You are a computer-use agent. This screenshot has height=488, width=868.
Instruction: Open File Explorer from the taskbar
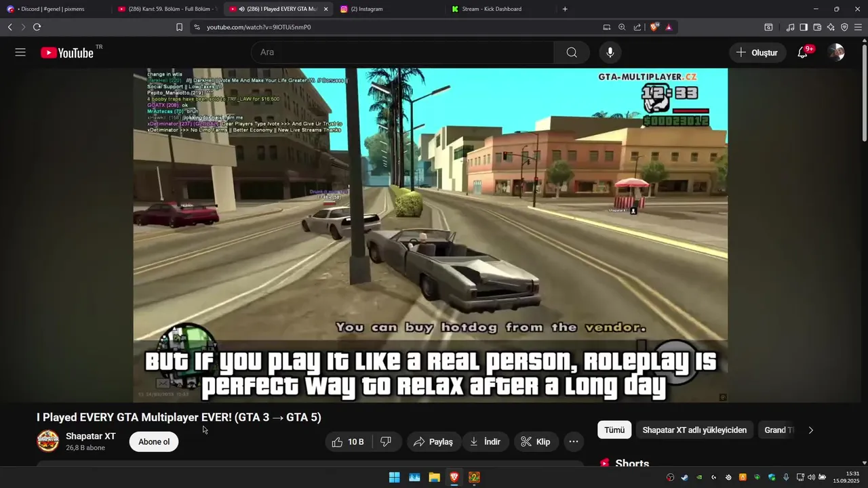pyautogui.click(x=434, y=477)
